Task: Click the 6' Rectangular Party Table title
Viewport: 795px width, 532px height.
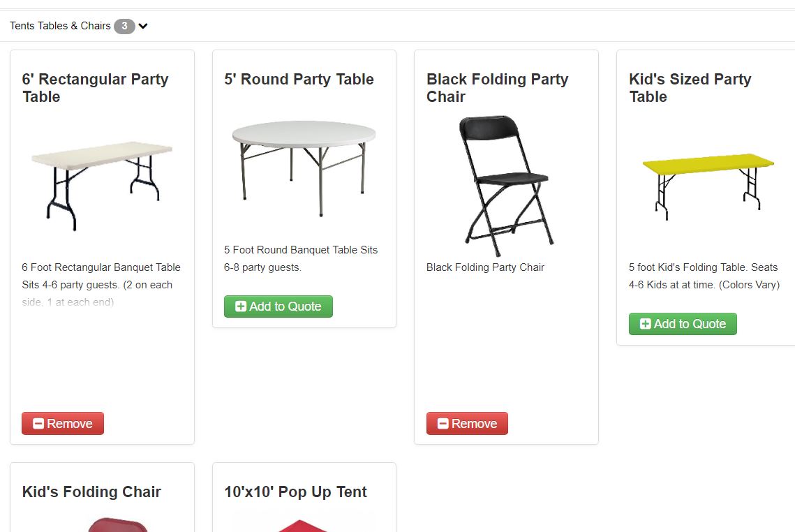Action: pos(95,88)
